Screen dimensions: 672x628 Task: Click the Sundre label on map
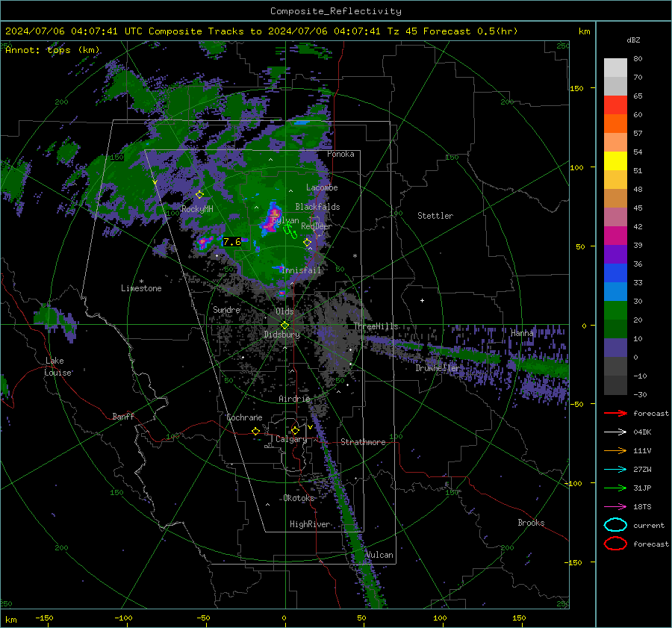click(x=226, y=309)
